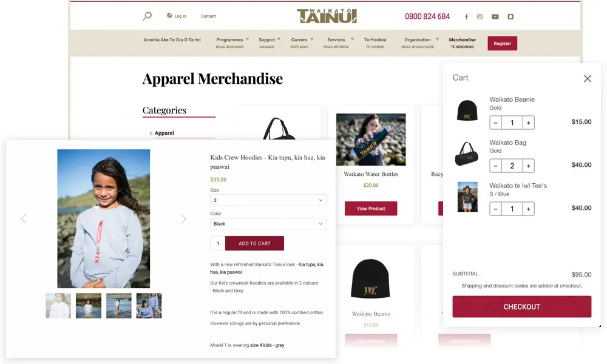Image resolution: width=607 pixels, height=364 pixels.
Task: Open the Color dropdown showing Black
Action: click(268, 224)
